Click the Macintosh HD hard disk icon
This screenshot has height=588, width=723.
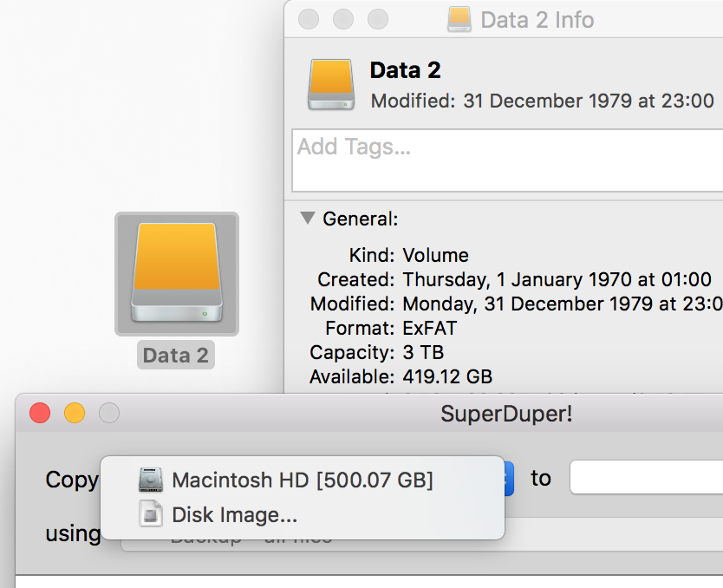point(151,480)
